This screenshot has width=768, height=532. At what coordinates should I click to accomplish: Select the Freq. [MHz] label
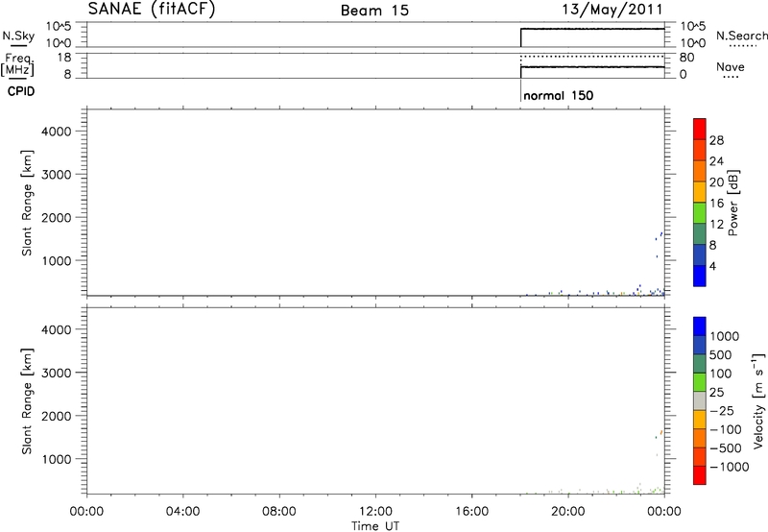point(17,64)
